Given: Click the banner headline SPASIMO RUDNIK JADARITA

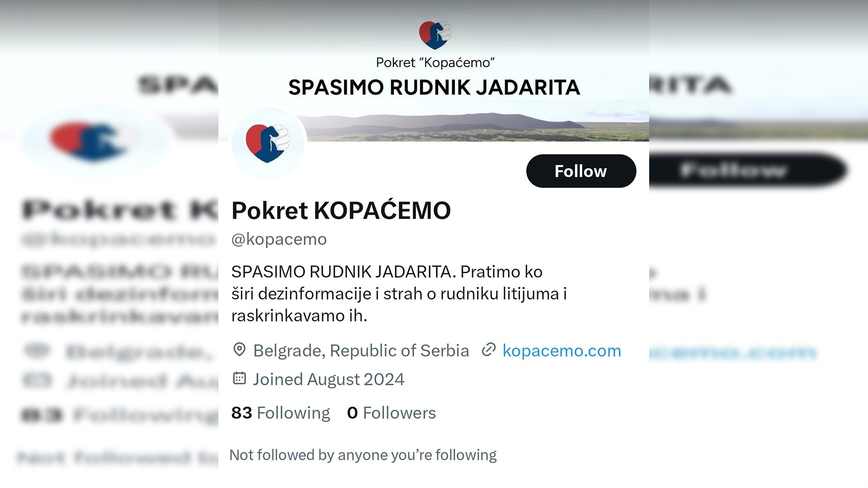Looking at the screenshot, I should (x=434, y=88).
